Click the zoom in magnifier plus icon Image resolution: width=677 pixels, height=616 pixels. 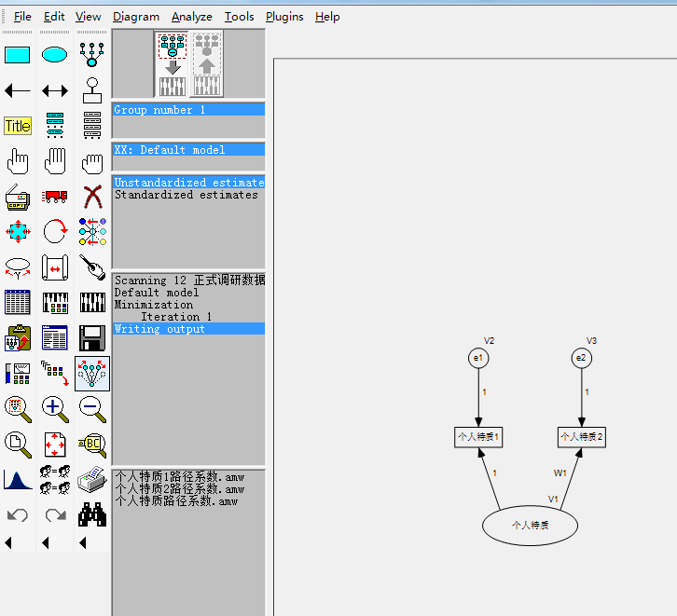(x=55, y=409)
